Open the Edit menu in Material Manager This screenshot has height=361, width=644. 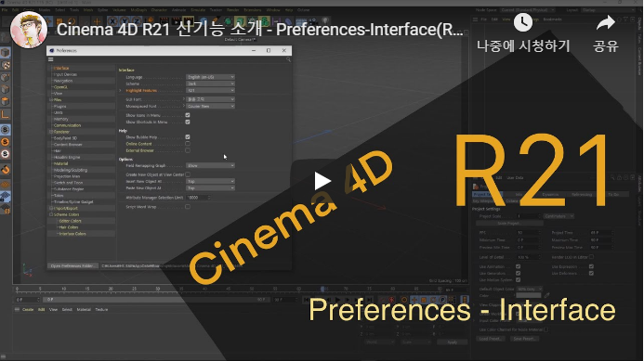point(42,309)
